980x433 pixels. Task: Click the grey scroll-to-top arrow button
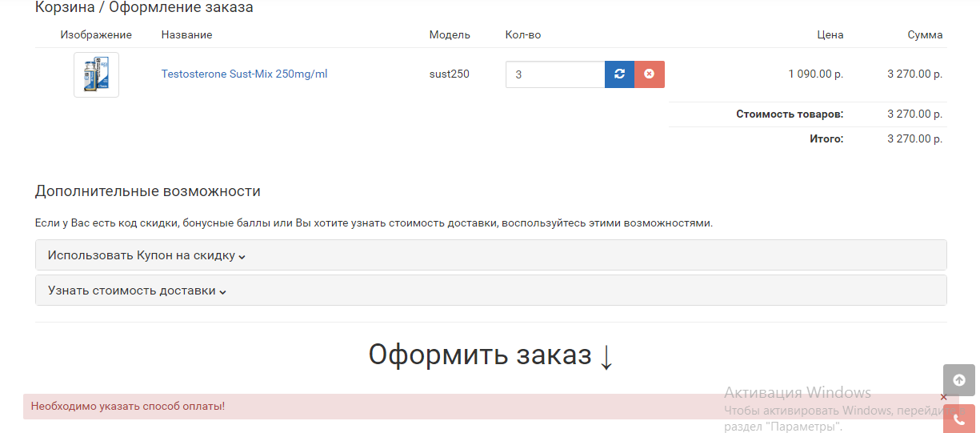click(x=958, y=380)
